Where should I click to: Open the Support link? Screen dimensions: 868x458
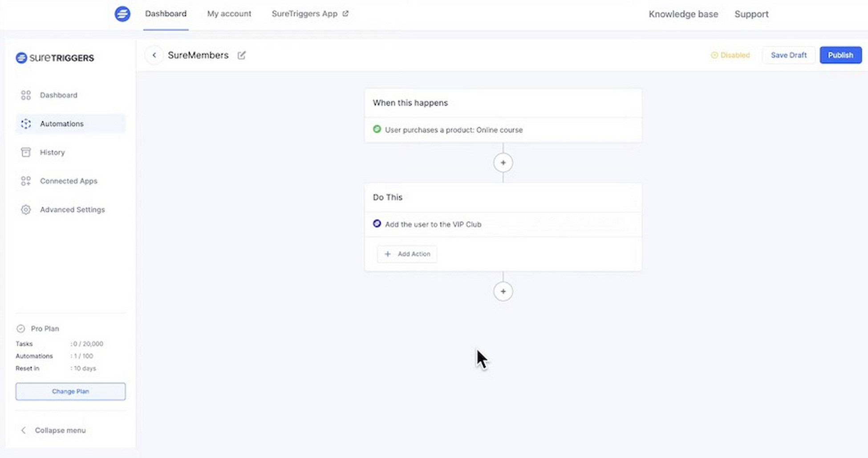click(751, 14)
